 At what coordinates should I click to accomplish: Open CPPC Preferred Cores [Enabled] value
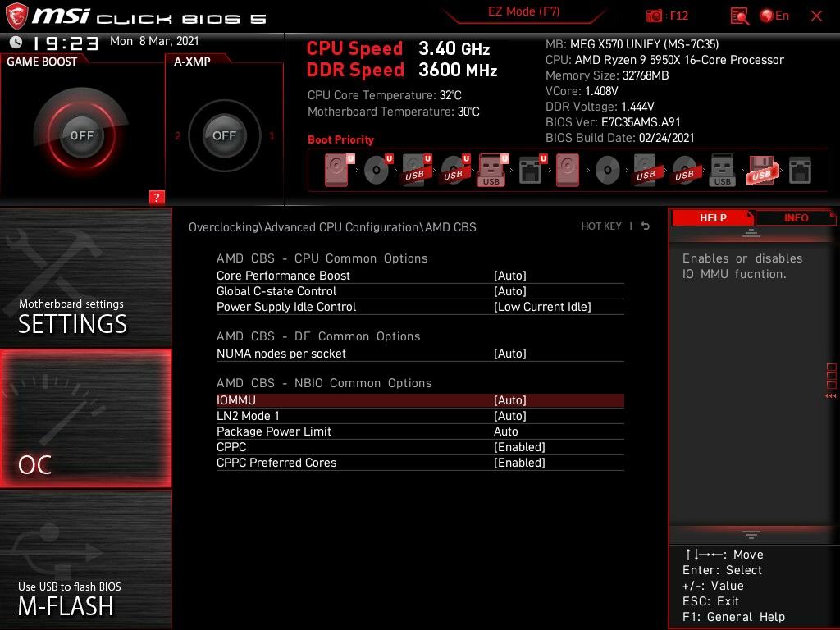(x=519, y=463)
